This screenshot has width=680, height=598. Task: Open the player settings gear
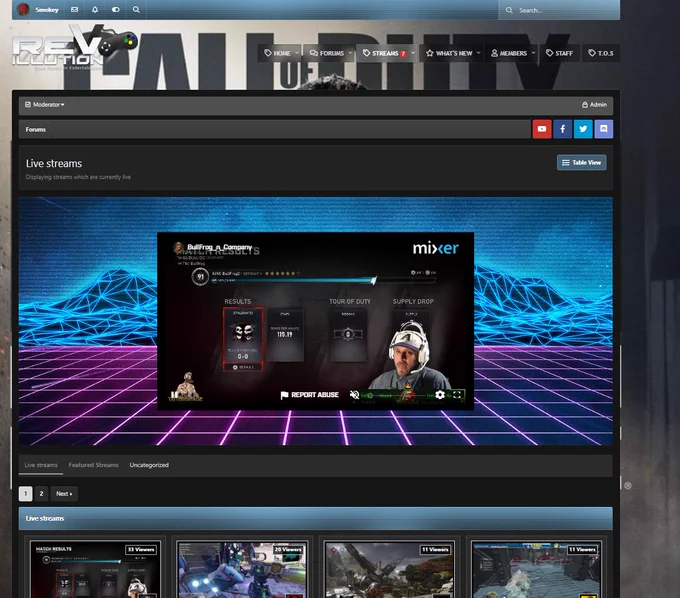point(440,395)
